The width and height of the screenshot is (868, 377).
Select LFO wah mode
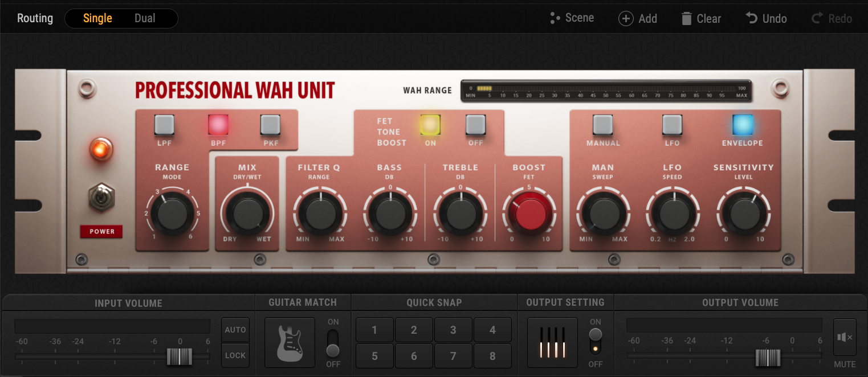[x=673, y=124]
